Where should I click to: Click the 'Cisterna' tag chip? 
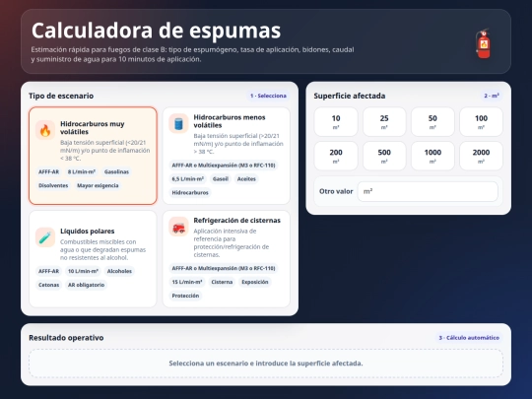pos(222,282)
